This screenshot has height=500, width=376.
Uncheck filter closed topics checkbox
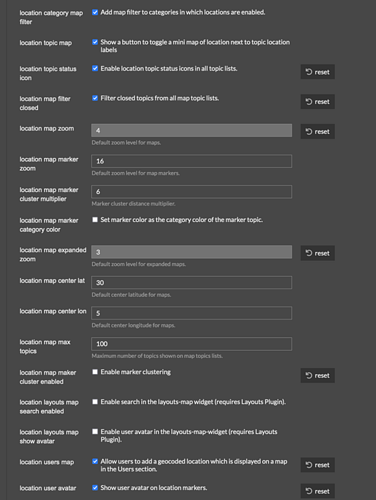95,98
